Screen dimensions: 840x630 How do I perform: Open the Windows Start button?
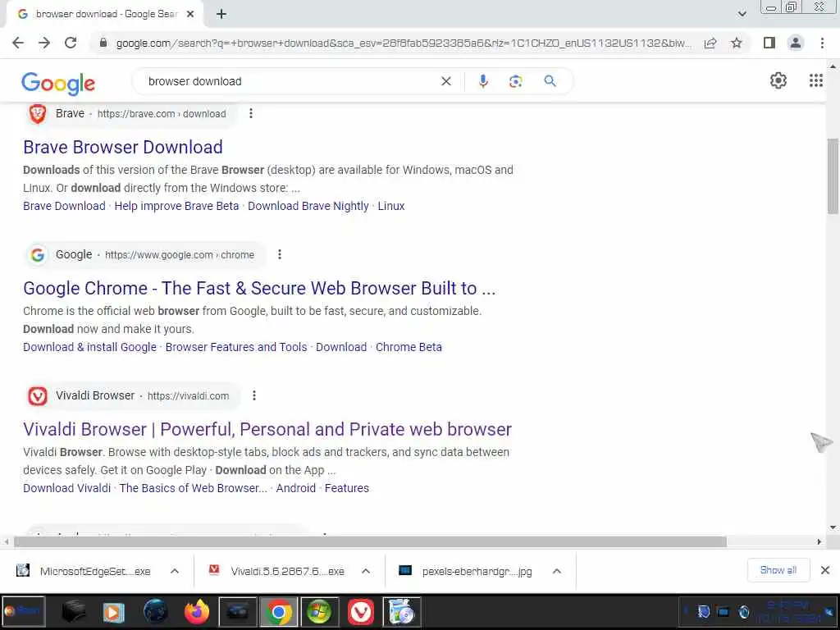point(22,611)
